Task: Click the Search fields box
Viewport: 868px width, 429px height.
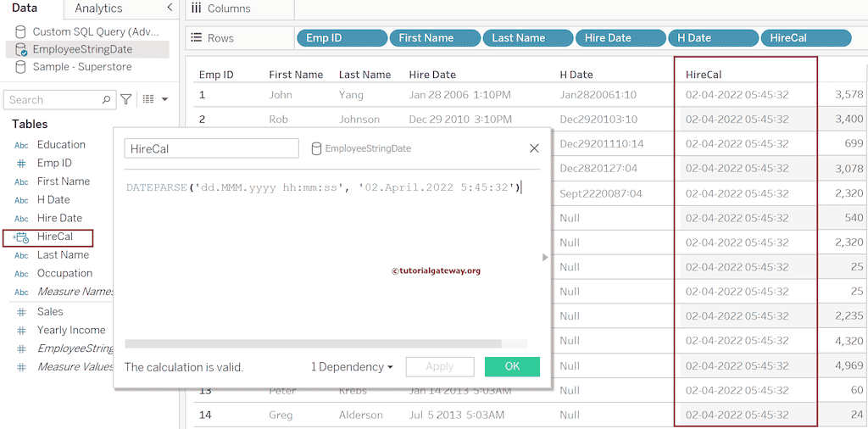Action: coord(60,100)
